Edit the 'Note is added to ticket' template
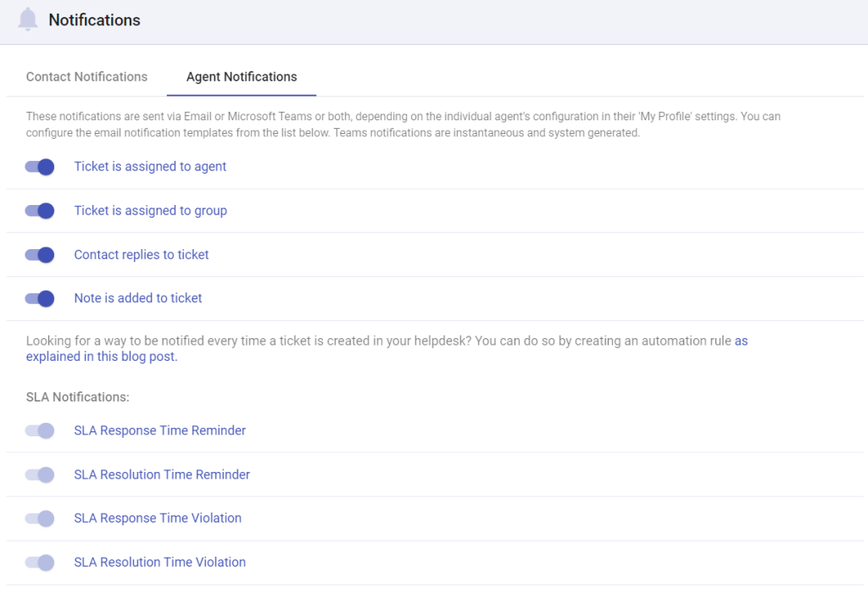This screenshot has height=610, width=868. (137, 298)
